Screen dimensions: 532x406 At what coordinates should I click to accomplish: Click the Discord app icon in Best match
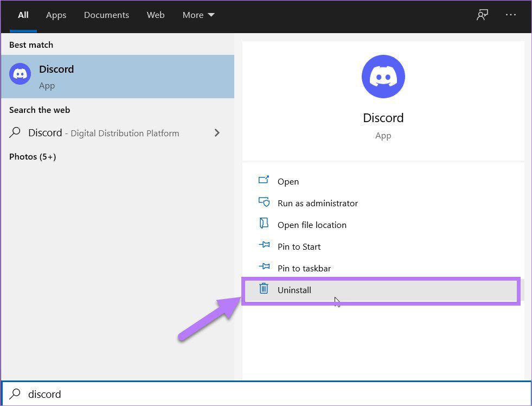pyautogui.click(x=20, y=74)
